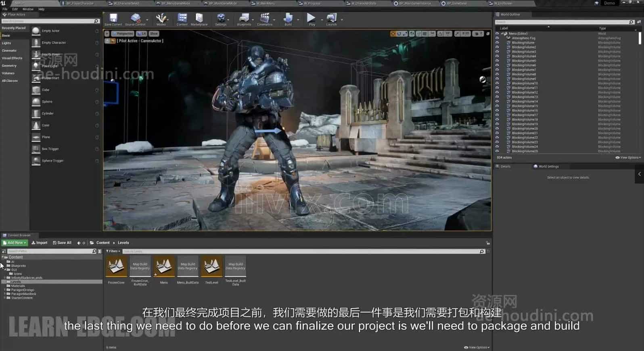The height and width of the screenshot is (351, 644).
Task: Click the Save Current toolbar icon
Action: click(113, 19)
